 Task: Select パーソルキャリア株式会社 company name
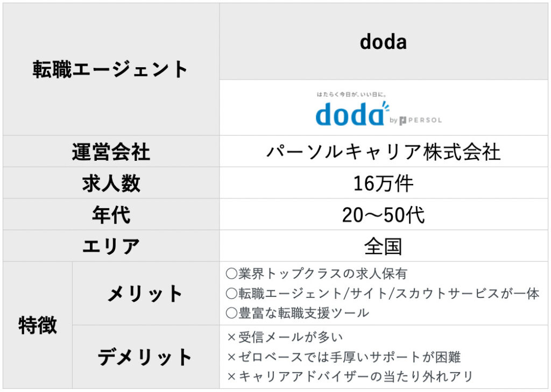point(383,152)
